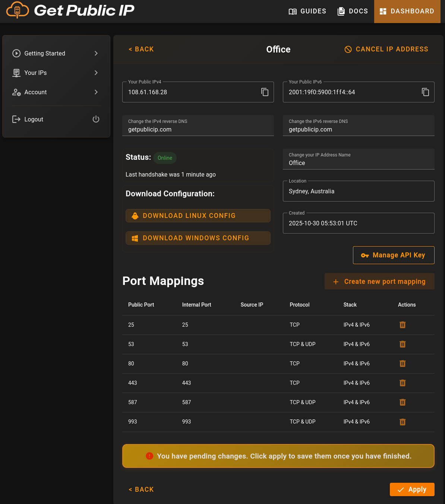
Task: Expand the Account section chevron
Action: 96,92
